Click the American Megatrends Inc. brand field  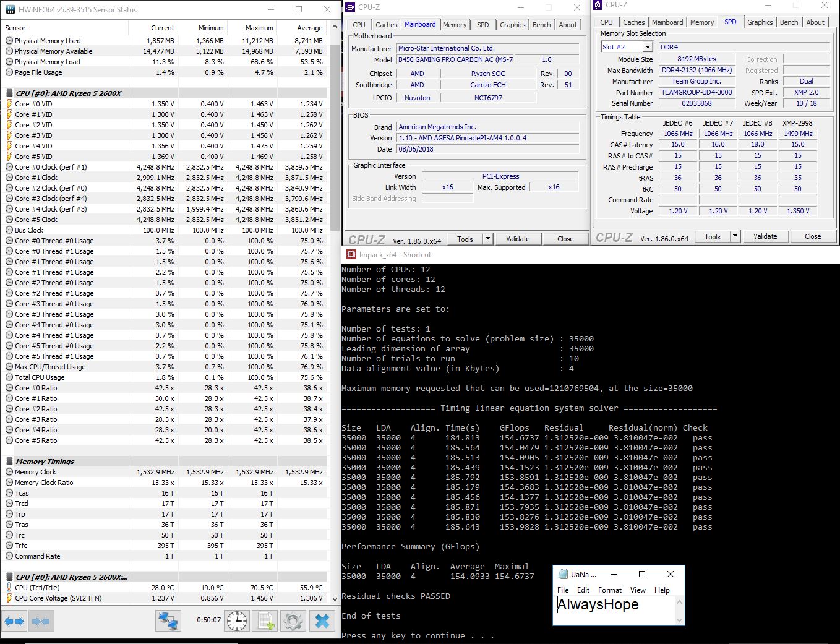(x=487, y=127)
